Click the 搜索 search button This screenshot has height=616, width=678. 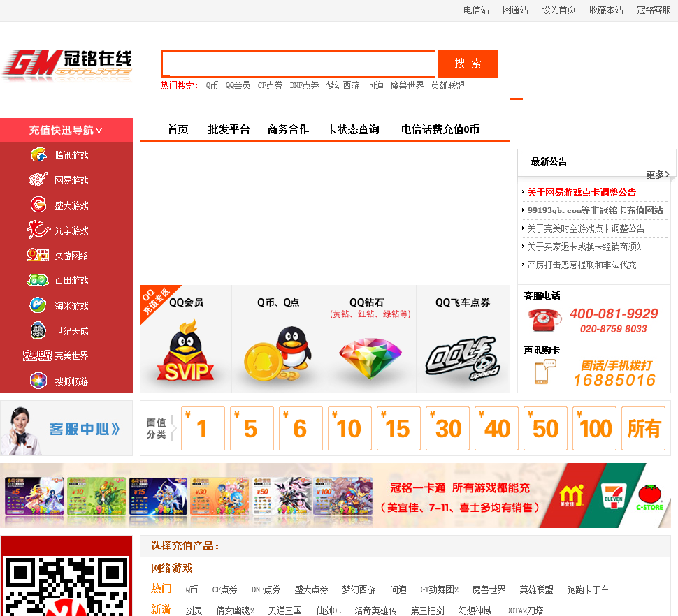468,64
